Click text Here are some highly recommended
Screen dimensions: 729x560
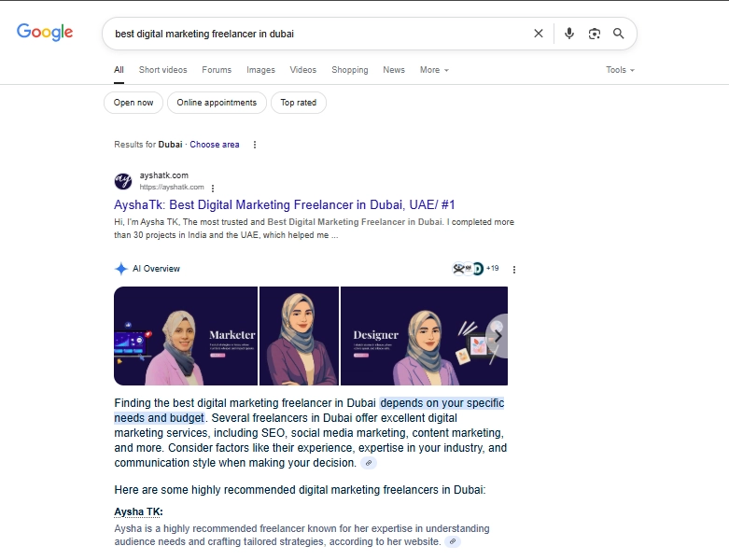(x=300, y=490)
